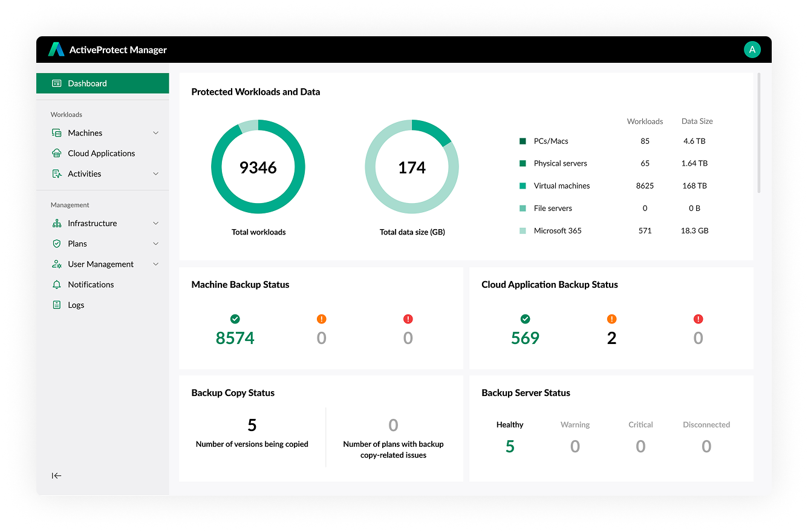
Task: Click the Total workloads donut chart
Action: [x=258, y=167]
